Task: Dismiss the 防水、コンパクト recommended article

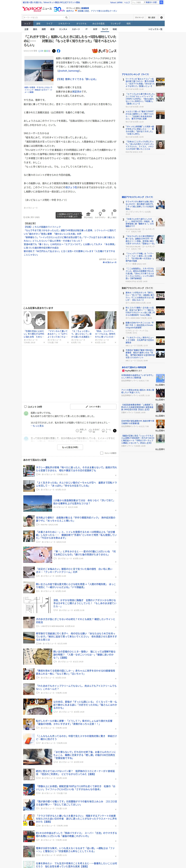Action: pos(115,342)
